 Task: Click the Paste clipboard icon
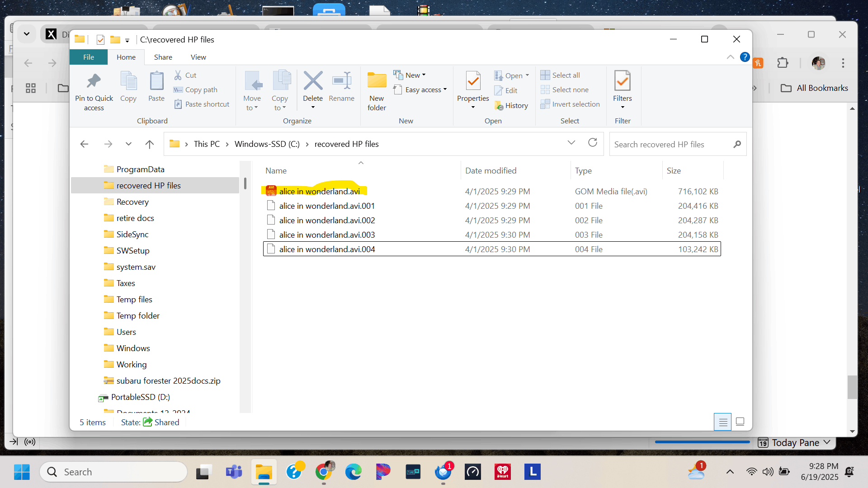pos(156,81)
